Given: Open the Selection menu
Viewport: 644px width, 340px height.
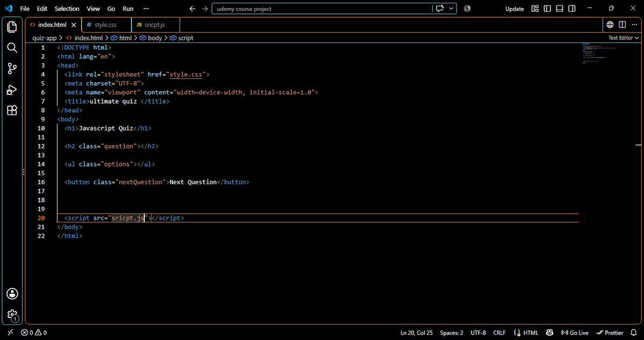Looking at the screenshot, I should [67, 9].
